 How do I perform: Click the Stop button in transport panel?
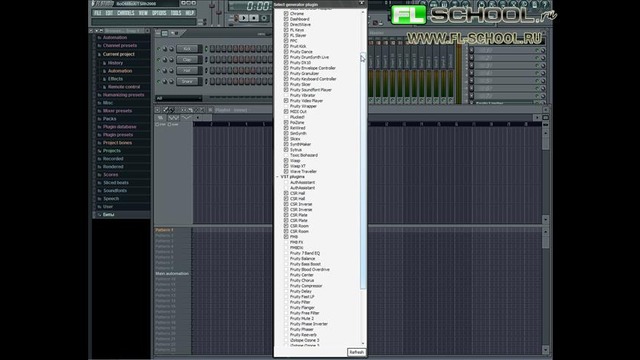click(254, 18)
